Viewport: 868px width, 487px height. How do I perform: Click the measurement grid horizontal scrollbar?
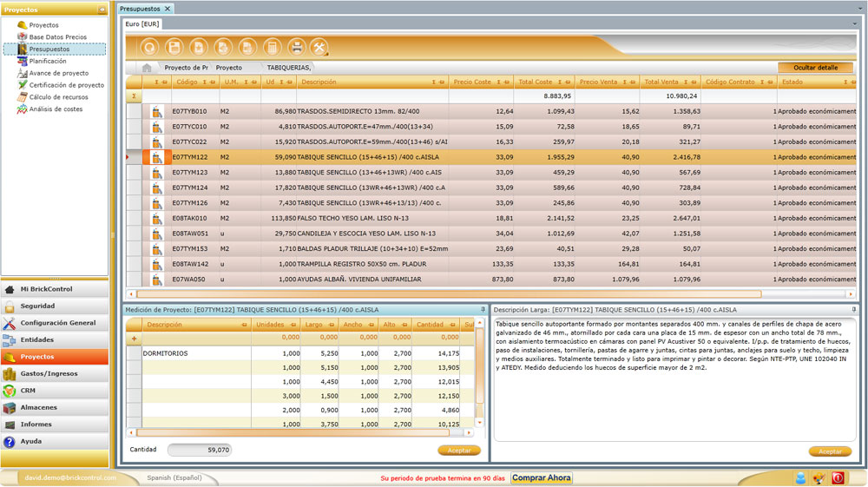[293, 433]
